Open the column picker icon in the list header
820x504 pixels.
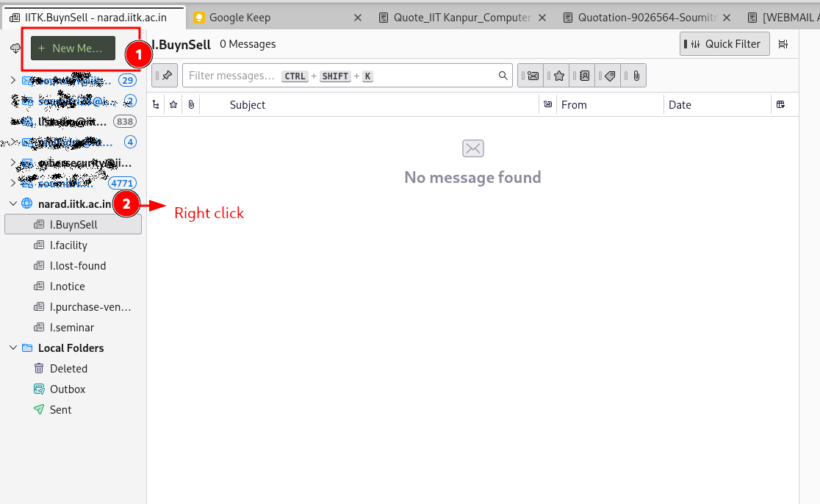pos(780,105)
